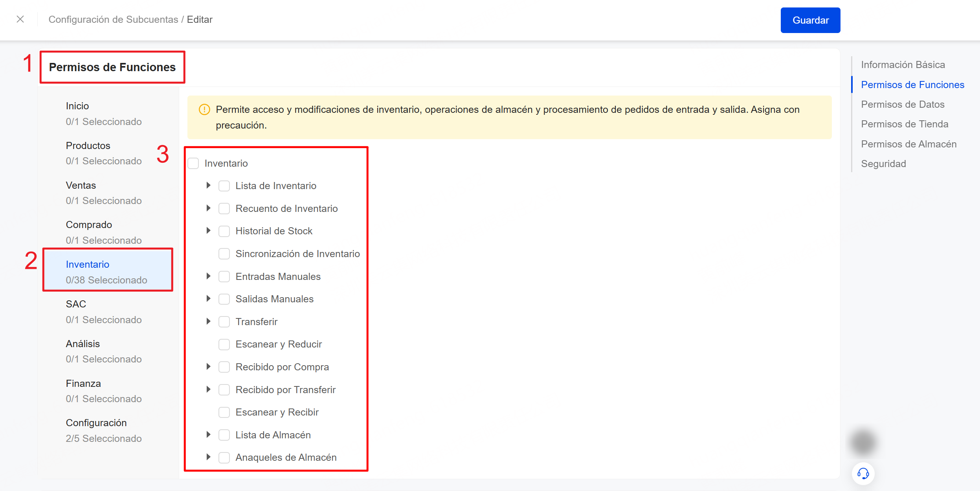
Task: Check the Recibido por Transferir checkbox
Action: tap(224, 390)
